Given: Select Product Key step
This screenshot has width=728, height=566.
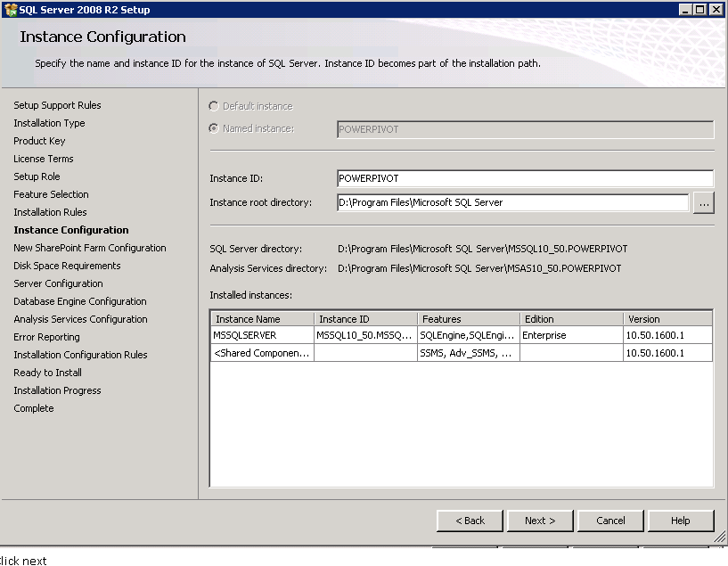Looking at the screenshot, I should point(39,141).
